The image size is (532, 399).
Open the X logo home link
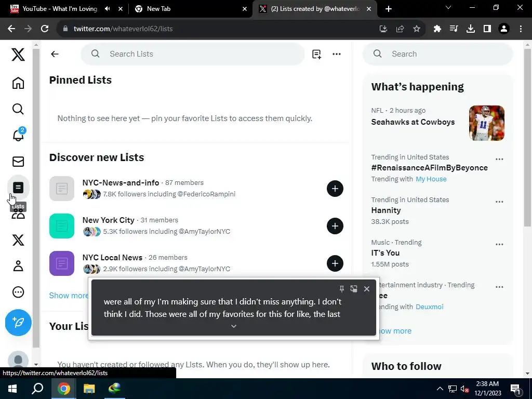18,54
